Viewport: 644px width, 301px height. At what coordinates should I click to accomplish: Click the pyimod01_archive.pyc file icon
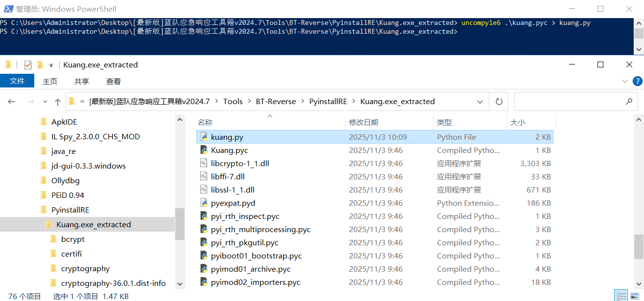(x=204, y=269)
